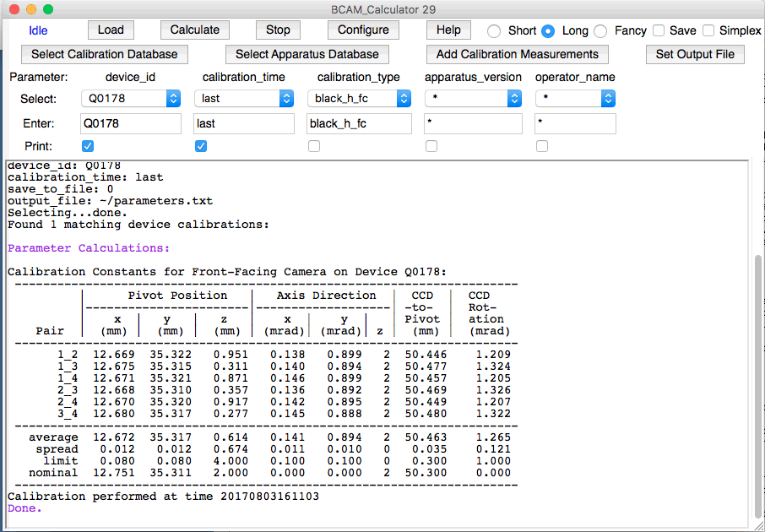
Task: Select the Short radio button
Action: click(x=494, y=31)
